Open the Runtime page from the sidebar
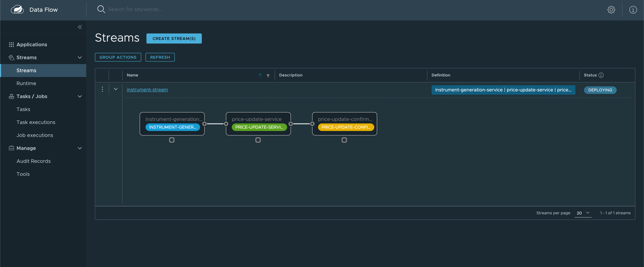The width and height of the screenshot is (644, 267). [x=26, y=83]
